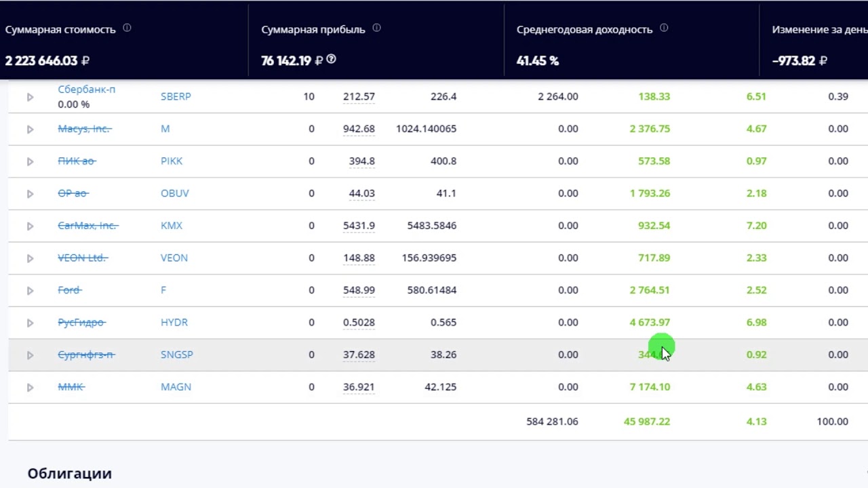Click profit value 4 673.97 for HYDR
This screenshot has height=488, width=868.
650,322
